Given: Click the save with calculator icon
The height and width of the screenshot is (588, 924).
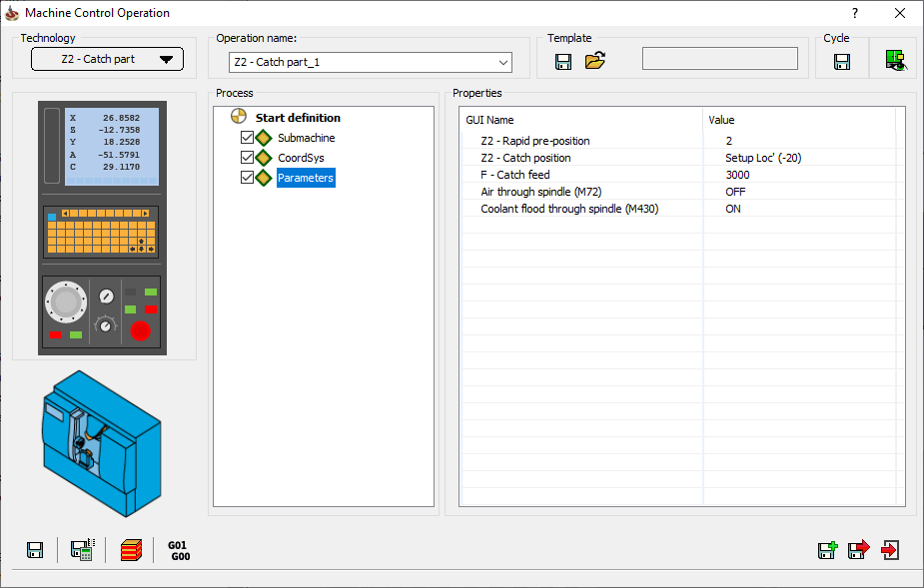Looking at the screenshot, I should 82,550.
